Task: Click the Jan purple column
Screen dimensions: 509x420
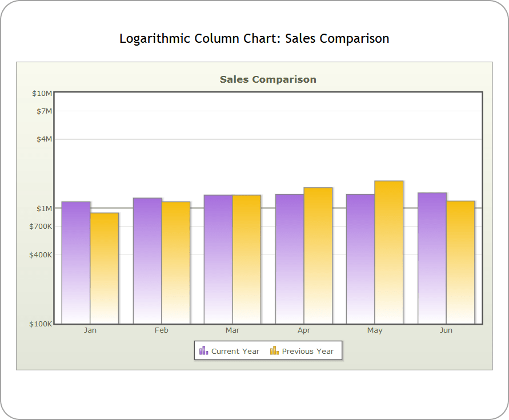Action: pyautogui.click(x=75, y=262)
